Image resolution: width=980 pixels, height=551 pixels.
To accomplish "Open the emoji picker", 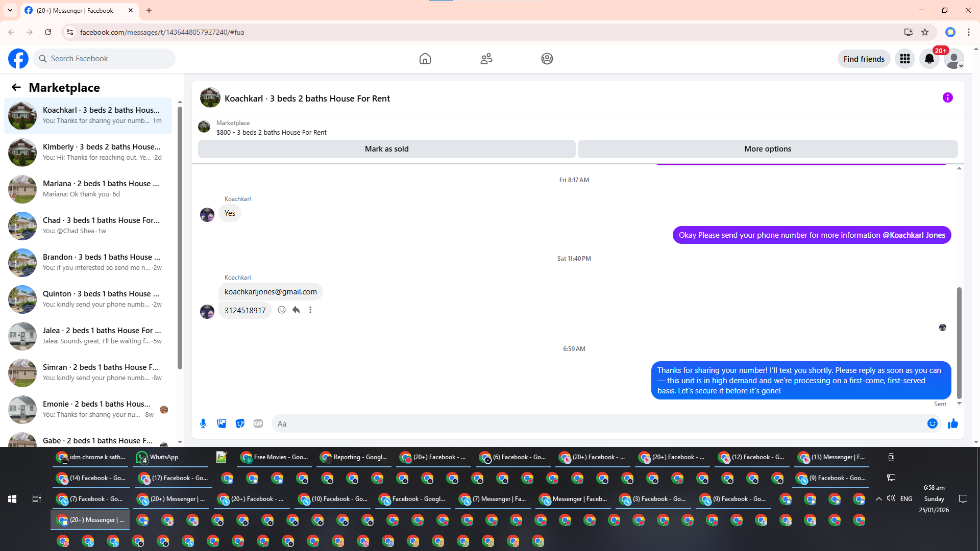I will point(933,423).
